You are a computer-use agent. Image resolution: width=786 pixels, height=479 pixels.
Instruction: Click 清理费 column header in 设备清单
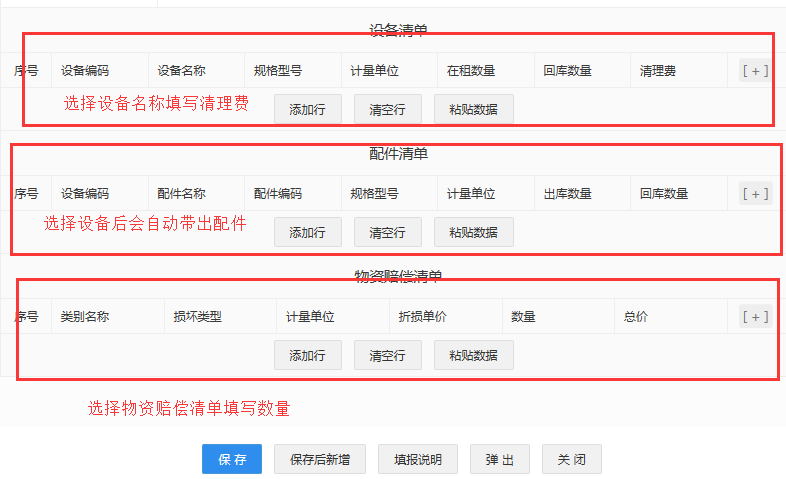[x=658, y=71]
